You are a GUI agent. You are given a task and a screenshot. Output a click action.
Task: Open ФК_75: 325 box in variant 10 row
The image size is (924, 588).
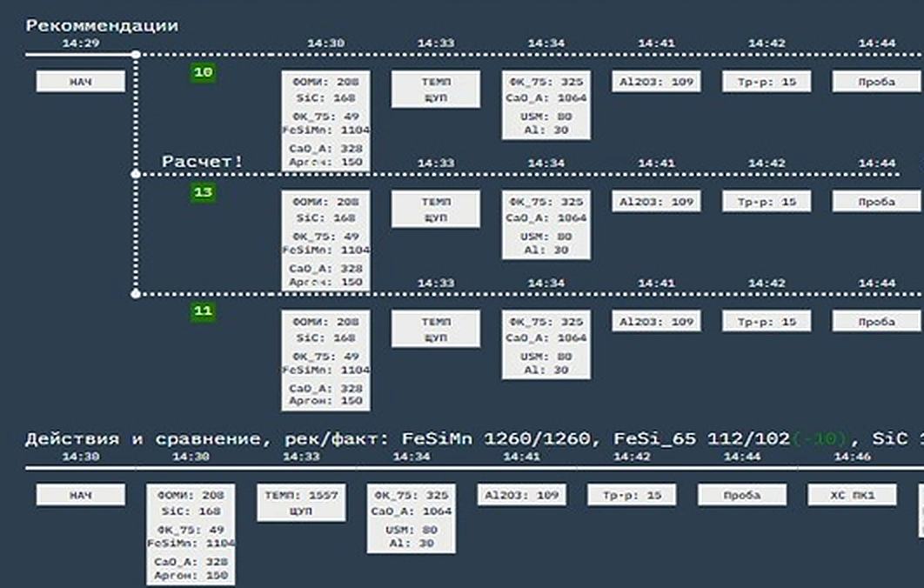point(546,105)
